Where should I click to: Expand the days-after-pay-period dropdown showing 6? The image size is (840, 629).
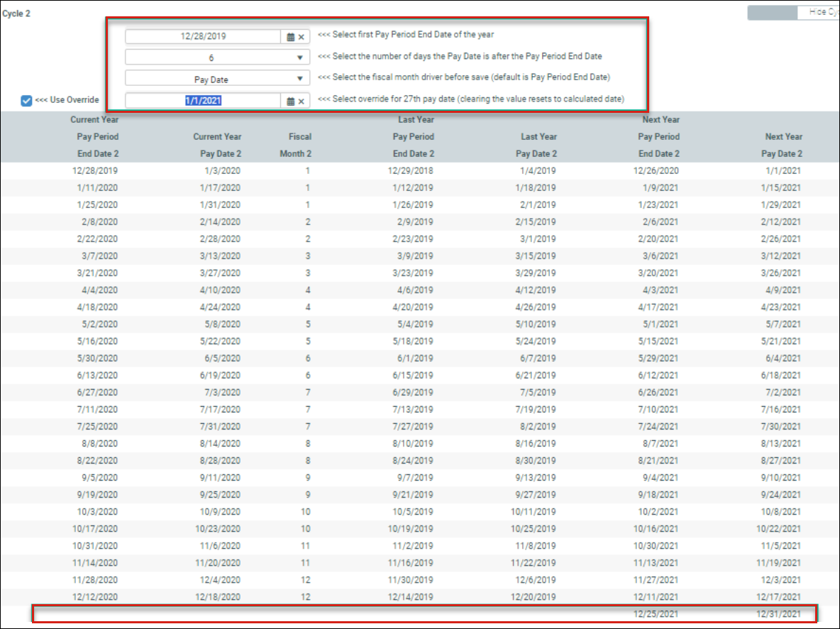[299, 58]
